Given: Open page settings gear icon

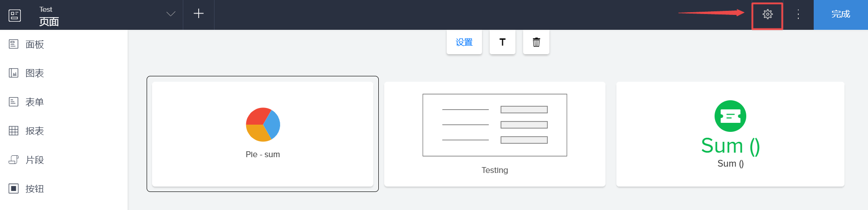Looking at the screenshot, I should (767, 14).
